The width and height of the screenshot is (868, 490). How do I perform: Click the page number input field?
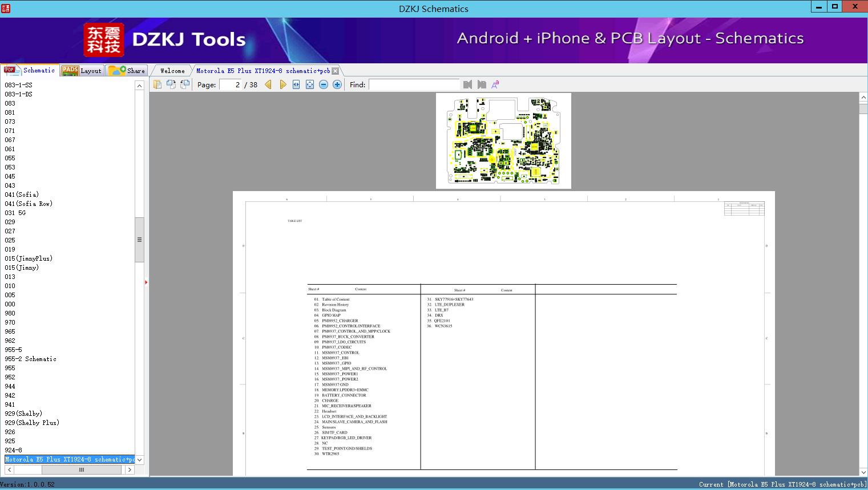[231, 84]
